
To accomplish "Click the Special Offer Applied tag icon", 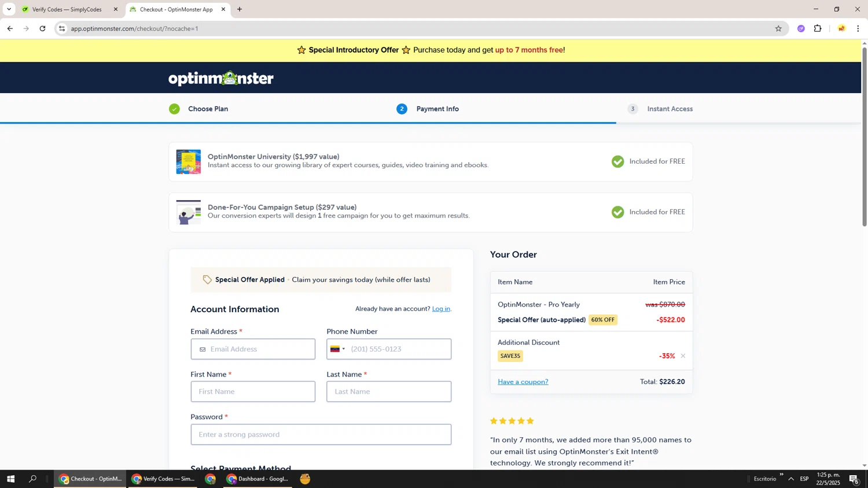I will 207,280.
